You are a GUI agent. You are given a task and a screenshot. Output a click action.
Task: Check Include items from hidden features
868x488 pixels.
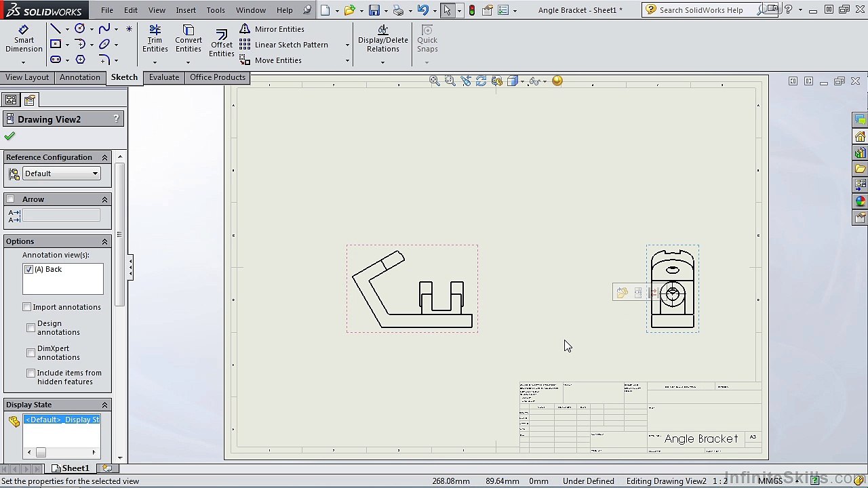(x=31, y=373)
